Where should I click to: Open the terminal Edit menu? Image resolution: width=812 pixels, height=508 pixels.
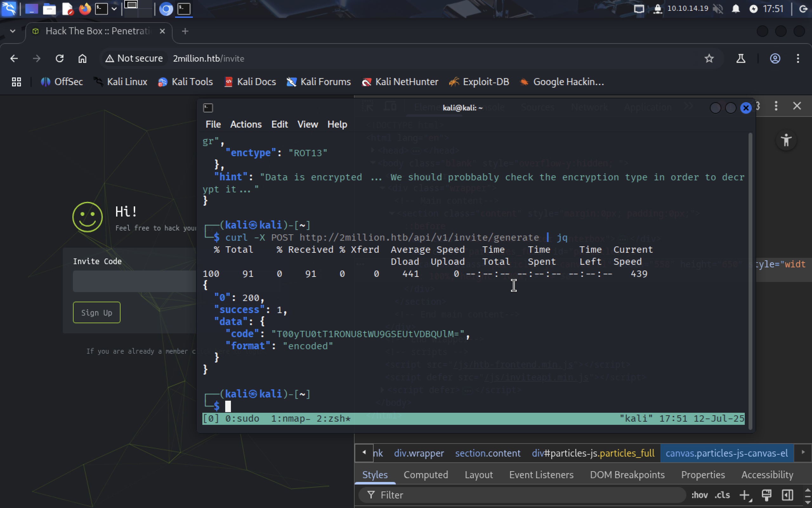[x=279, y=124]
